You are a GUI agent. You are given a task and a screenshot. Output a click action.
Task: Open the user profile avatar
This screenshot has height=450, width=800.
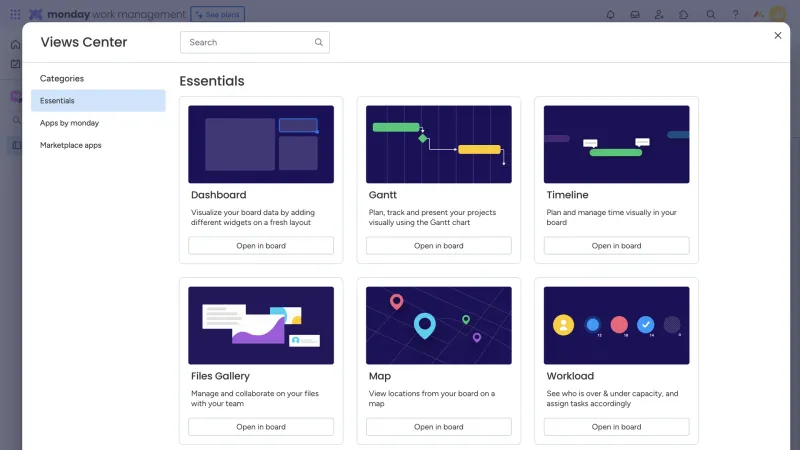click(x=778, y=14)
